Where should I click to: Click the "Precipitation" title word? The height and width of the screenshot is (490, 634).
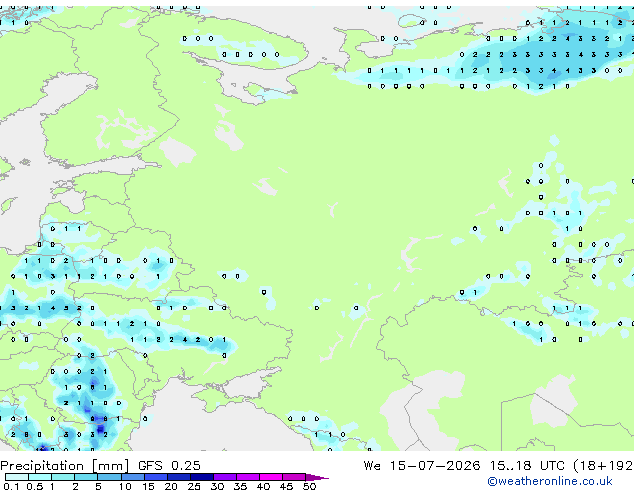coord(42,466)
